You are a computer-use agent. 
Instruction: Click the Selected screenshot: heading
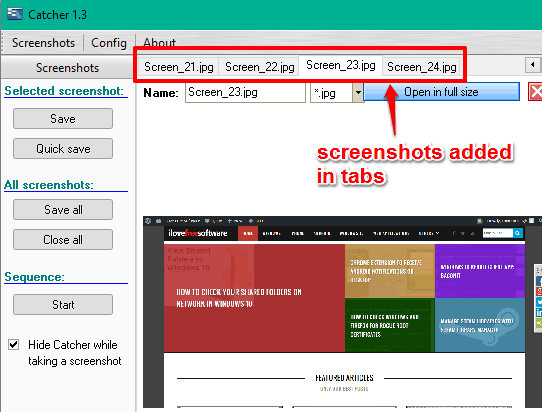click(64, 91)
